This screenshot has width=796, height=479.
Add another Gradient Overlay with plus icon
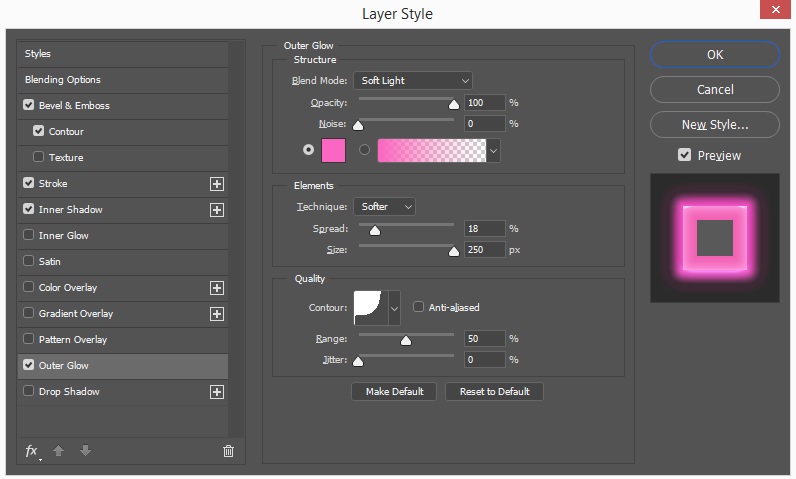tap(216, 314)
